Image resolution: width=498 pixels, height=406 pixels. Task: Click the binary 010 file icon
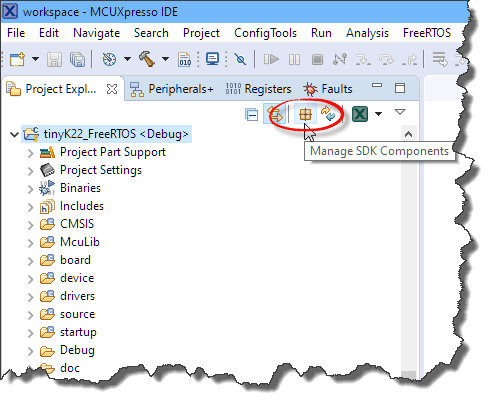click(x=184, y=60)
